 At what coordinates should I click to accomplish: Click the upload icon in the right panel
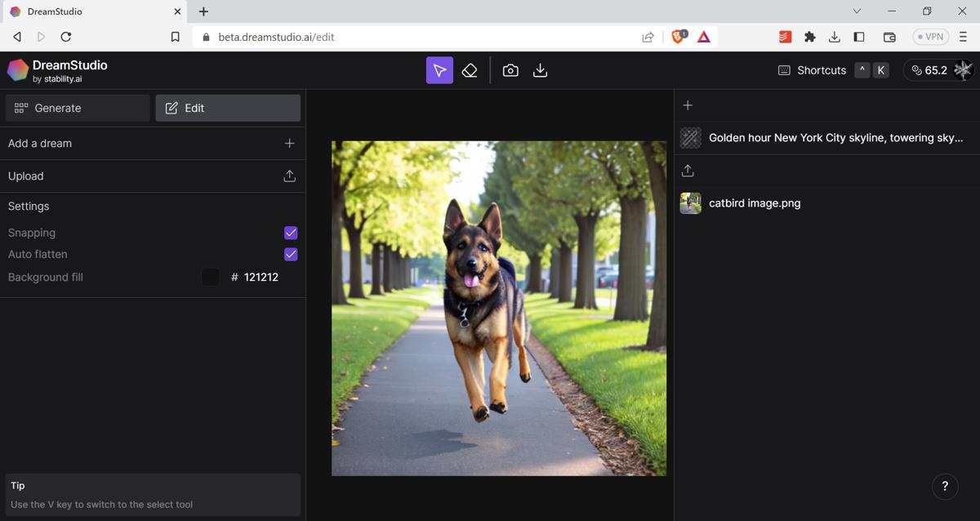click(688, 170)
